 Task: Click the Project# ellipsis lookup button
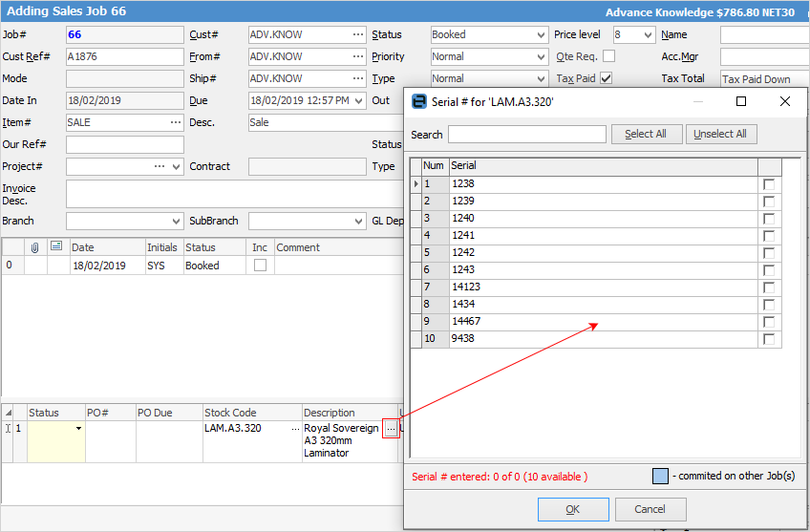(160, 166)
